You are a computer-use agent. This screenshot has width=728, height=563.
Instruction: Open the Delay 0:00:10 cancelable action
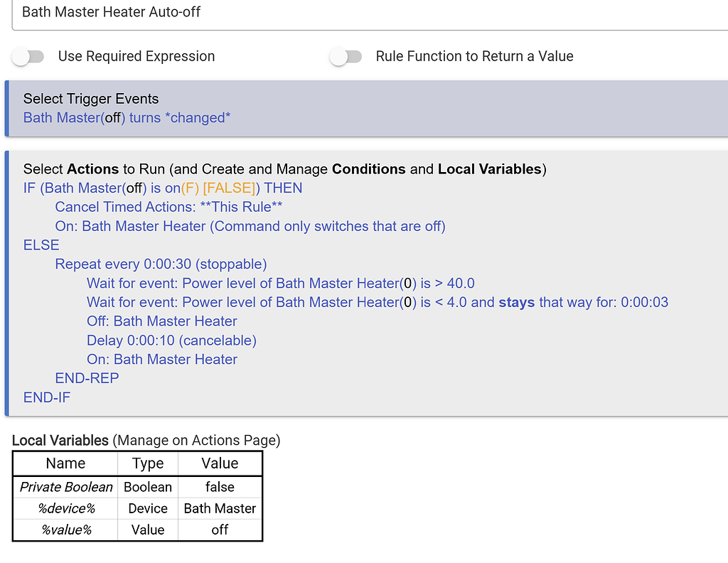click(171, 340)
